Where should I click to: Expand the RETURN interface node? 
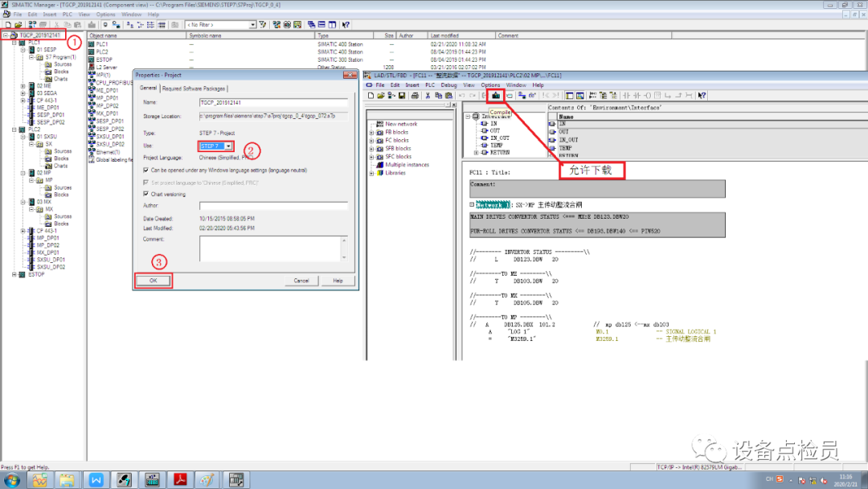(476, 152)
